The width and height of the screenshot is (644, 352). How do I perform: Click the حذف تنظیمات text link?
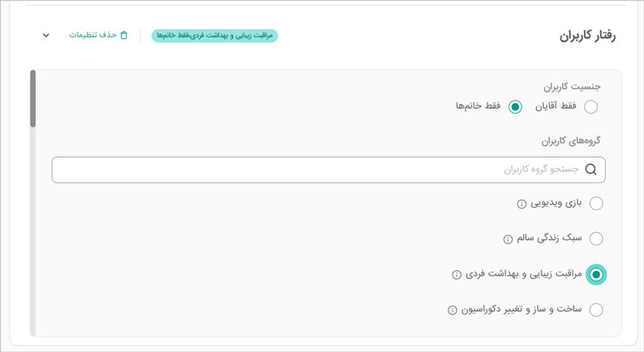93,36
